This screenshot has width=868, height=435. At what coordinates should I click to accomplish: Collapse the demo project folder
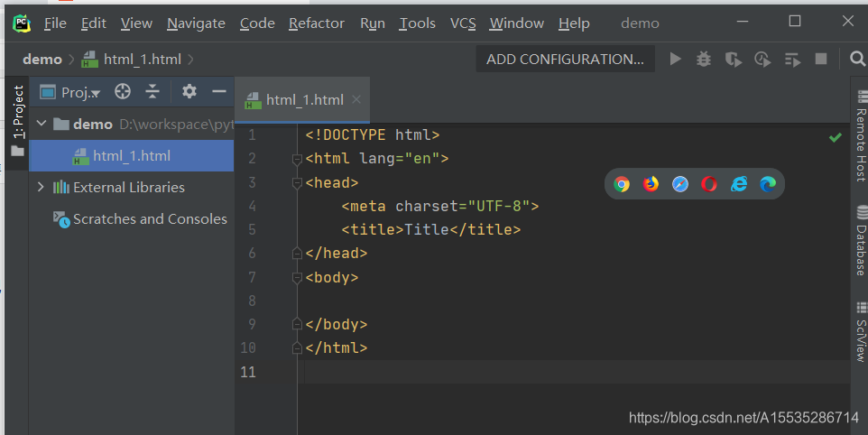click(42, 124)
